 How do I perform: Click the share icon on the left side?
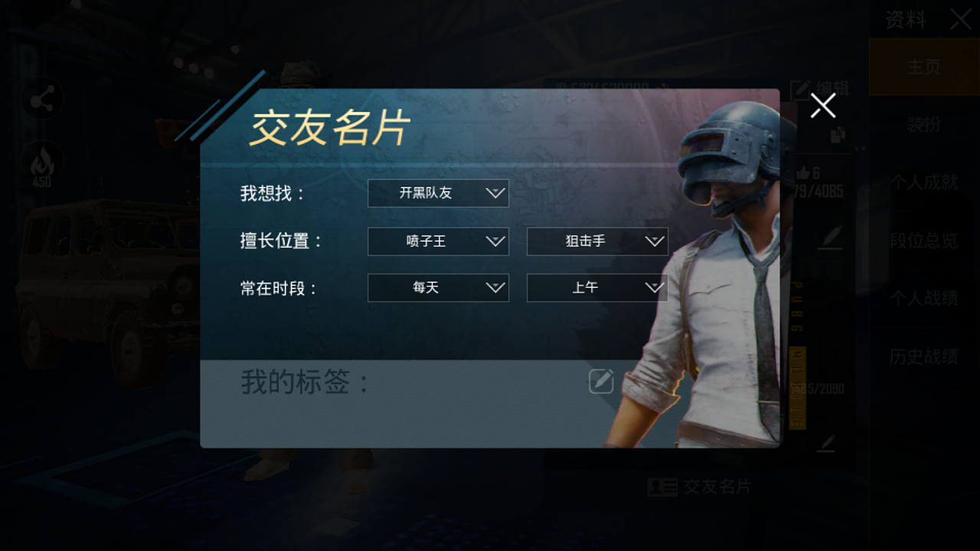(x=42, y=99)
